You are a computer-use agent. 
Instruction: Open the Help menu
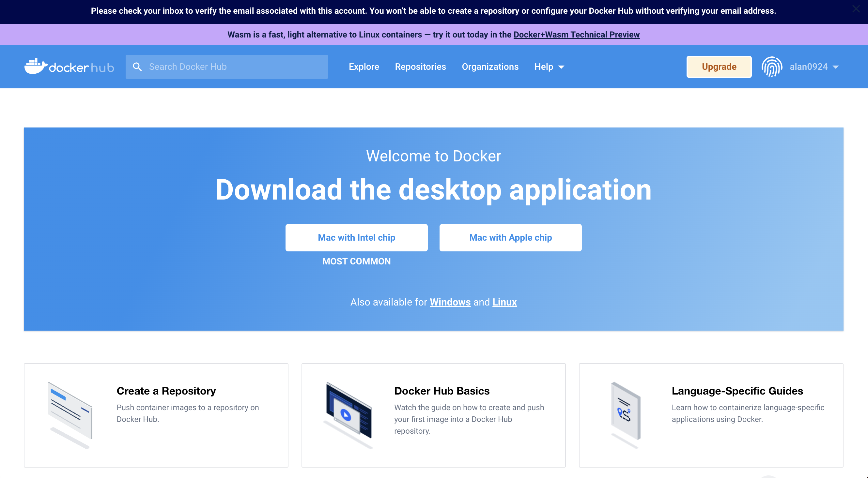tap(549, 67)
